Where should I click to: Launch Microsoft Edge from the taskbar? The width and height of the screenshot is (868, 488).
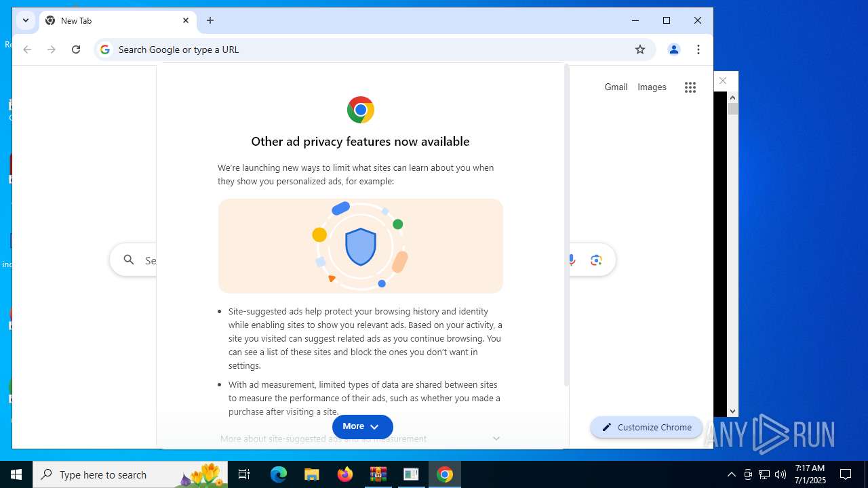(x=279, y=474)
